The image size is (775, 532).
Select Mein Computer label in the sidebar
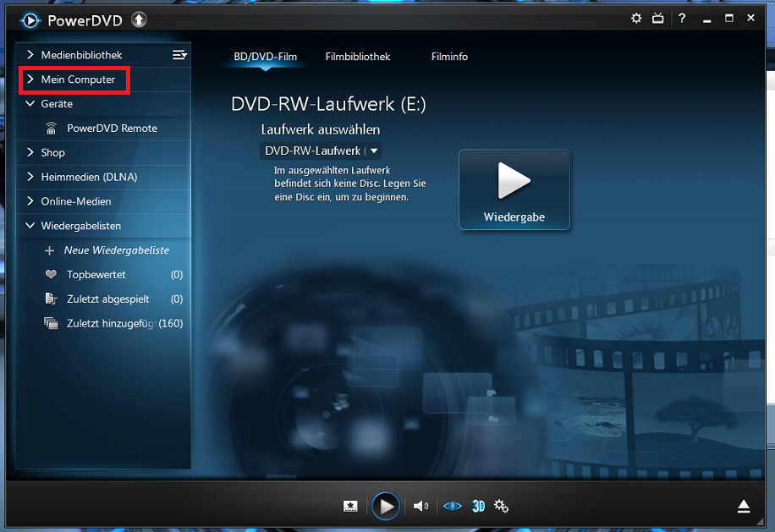click(78, 80)
